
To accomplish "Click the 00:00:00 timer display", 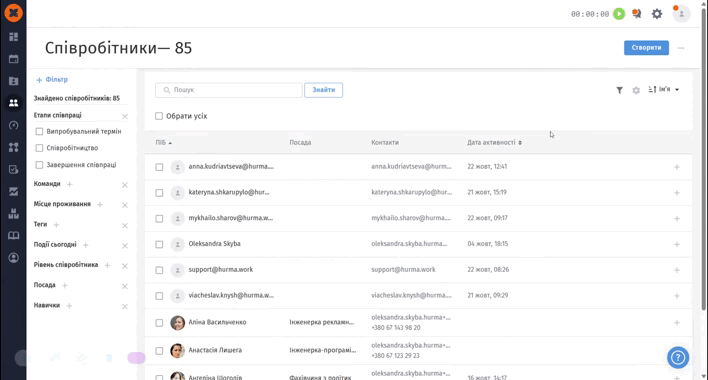I will click(x=590, y=14).
